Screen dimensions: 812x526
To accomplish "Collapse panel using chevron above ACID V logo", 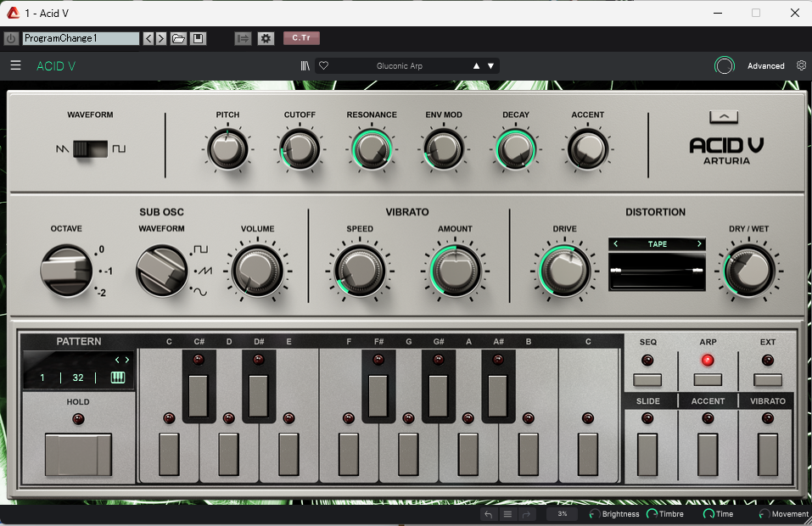I will (724, 117).
